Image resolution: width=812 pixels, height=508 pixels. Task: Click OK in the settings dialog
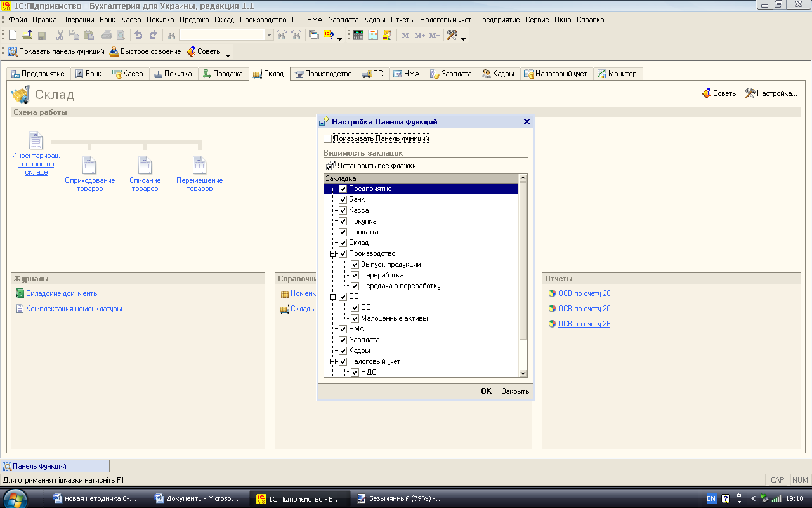click(x=486, y=391)
